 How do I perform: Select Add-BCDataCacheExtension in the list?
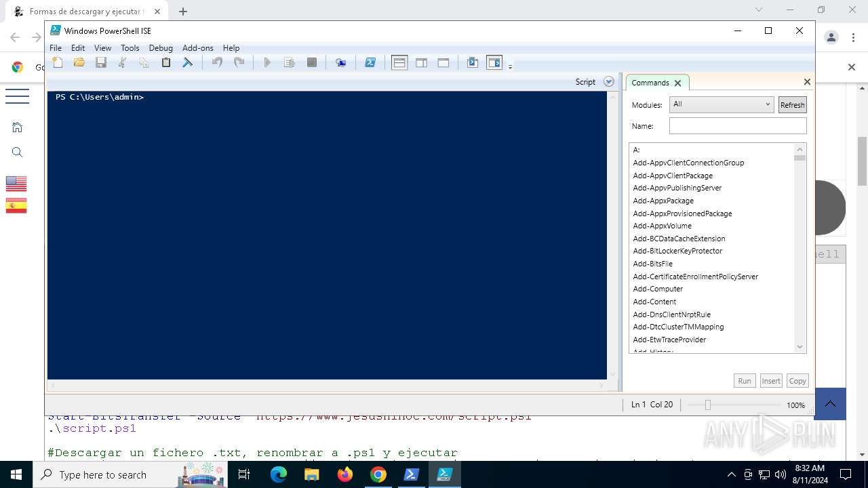(712, 239)
